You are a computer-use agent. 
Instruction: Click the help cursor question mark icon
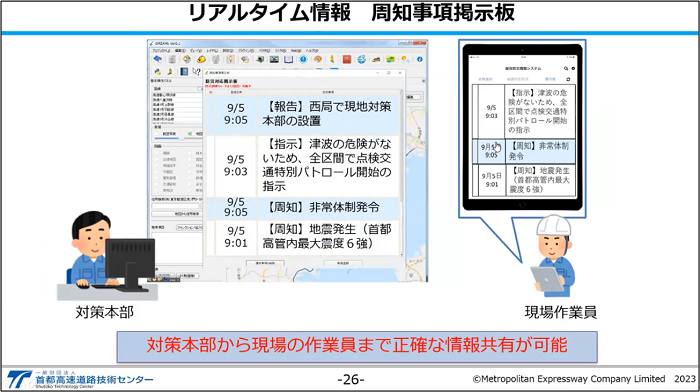pos(196,72)
